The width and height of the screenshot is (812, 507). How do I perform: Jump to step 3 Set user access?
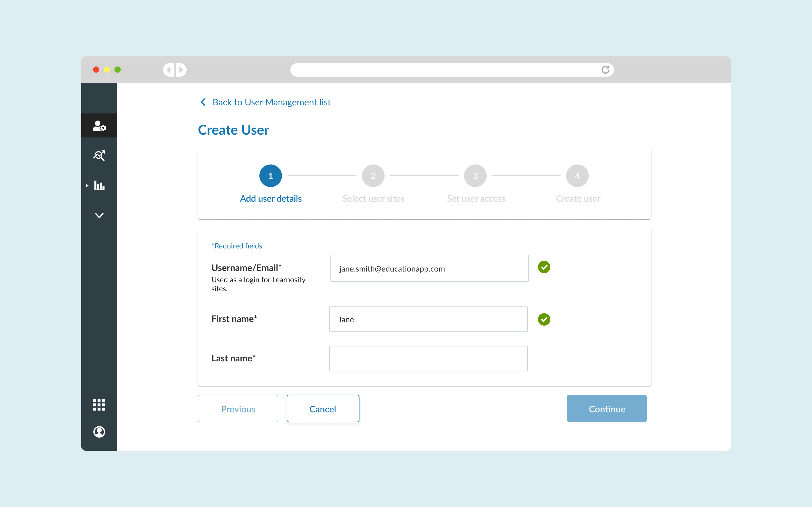point(475,176)
